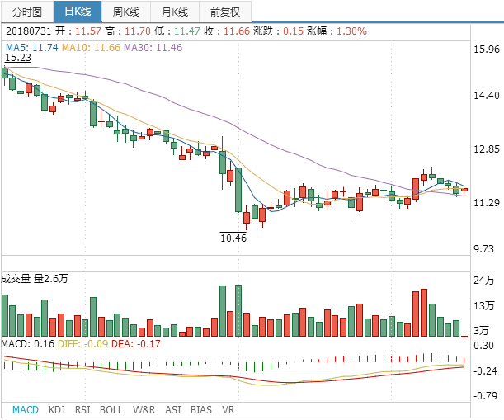This screenshot has height=420, width=504.
Task: Click the 15.23 high price marker
Action: pos(18,58)
